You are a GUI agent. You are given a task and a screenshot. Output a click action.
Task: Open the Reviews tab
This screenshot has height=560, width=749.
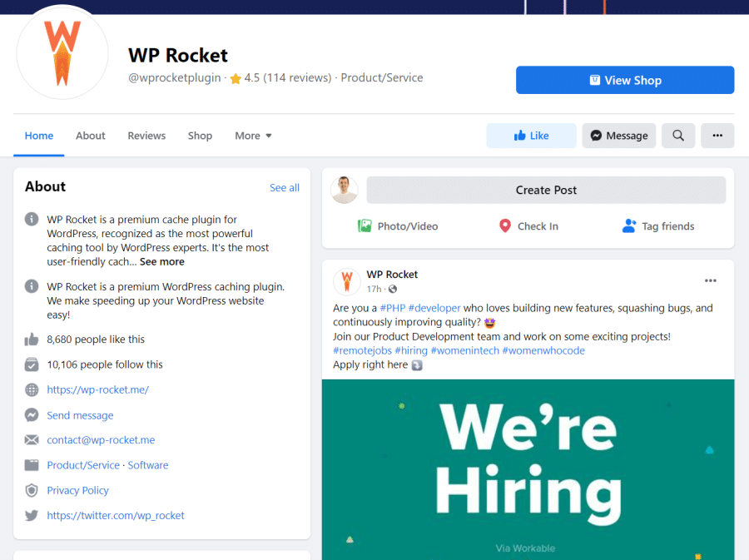click(146, 136)
